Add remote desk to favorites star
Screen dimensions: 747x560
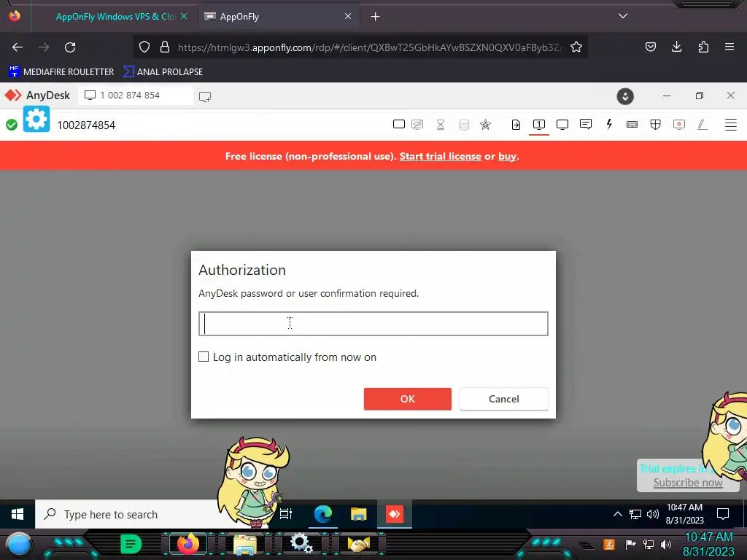coord(485,125)
